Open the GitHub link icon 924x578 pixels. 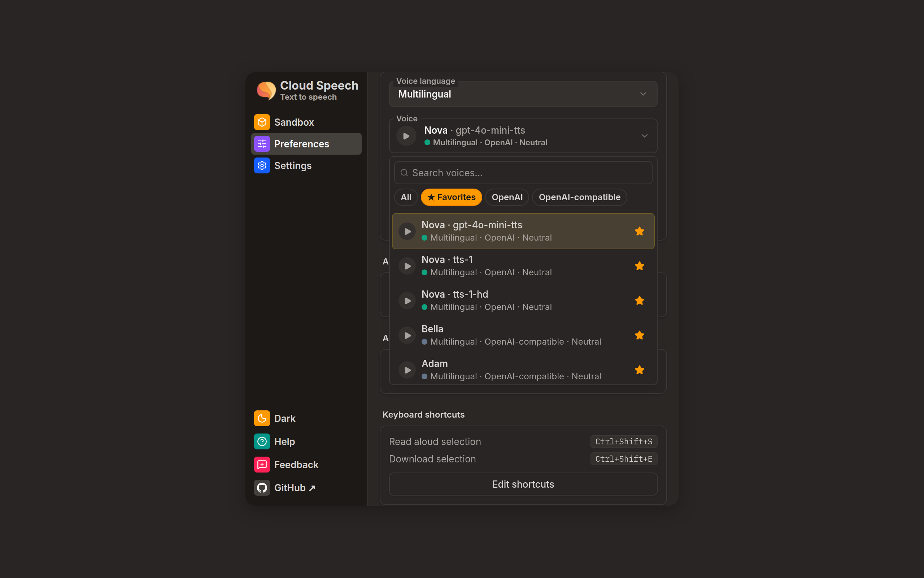[262, 488]
